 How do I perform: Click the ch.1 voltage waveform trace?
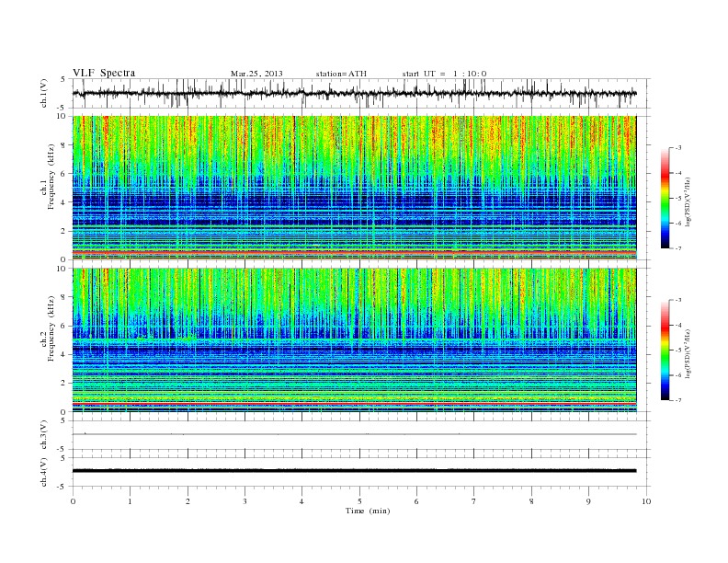[x=354, y=93]
